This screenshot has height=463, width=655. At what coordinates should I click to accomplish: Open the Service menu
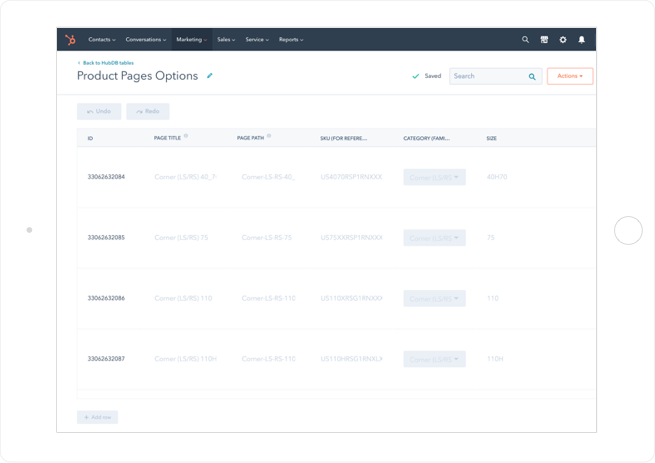coord(257,40)
